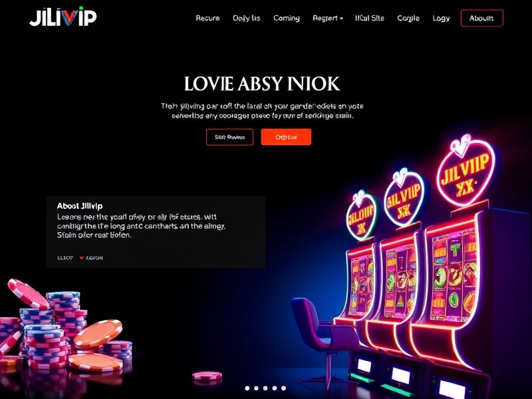This screenshot has height=399, width=532.
Task: Click the About Jilivip card heading
Action: pos(80,206)
